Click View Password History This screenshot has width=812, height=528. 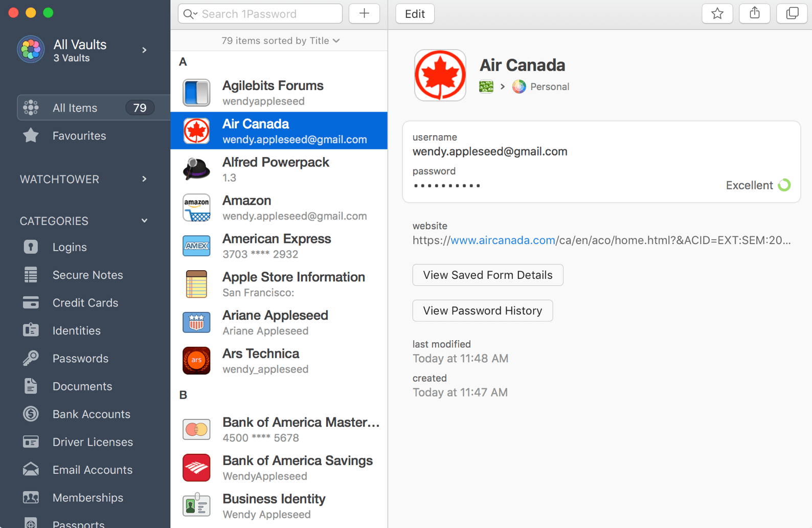click(x=483, y=311)
